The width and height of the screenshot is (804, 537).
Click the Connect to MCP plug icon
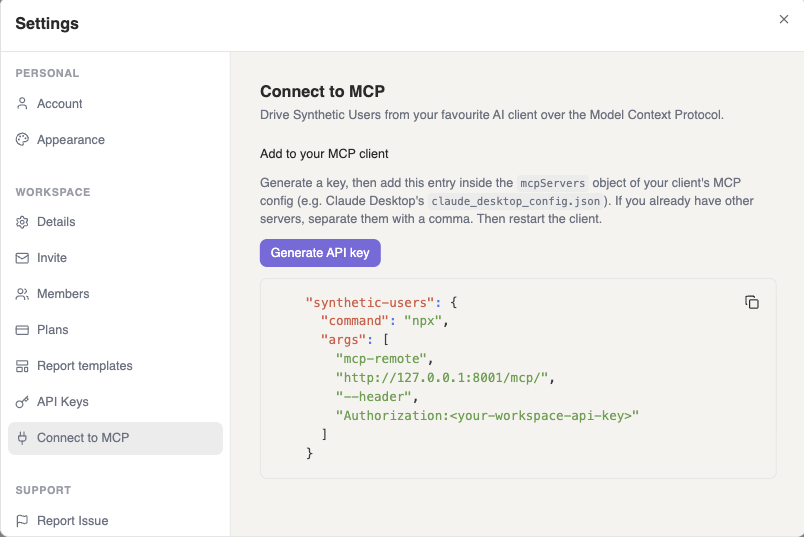pyautogui.click(x=22, y=438)
